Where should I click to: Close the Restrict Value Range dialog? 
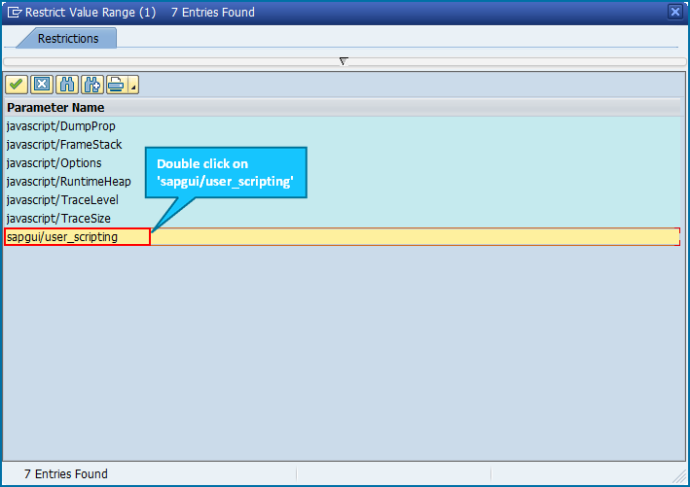(x=675, y=11)
